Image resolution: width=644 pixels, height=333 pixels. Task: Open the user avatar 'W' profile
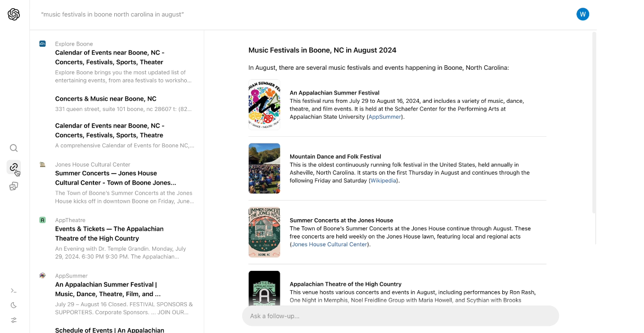coord(582,14)
